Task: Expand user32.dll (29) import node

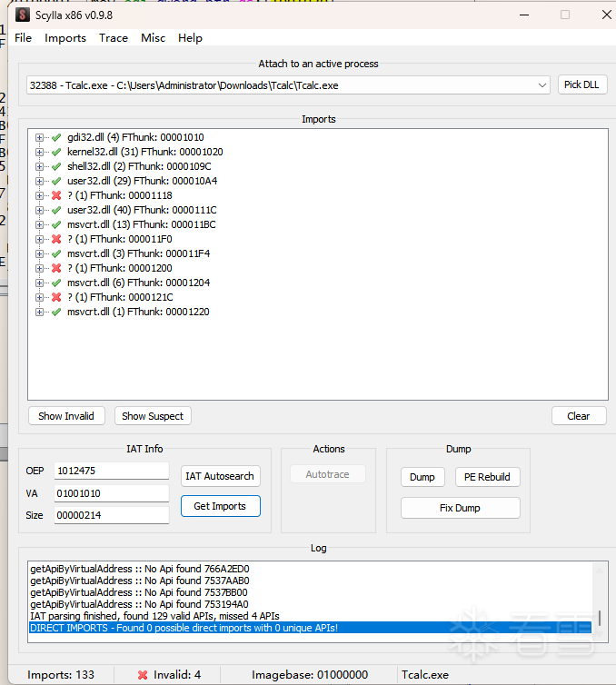Action: [39, 181]
